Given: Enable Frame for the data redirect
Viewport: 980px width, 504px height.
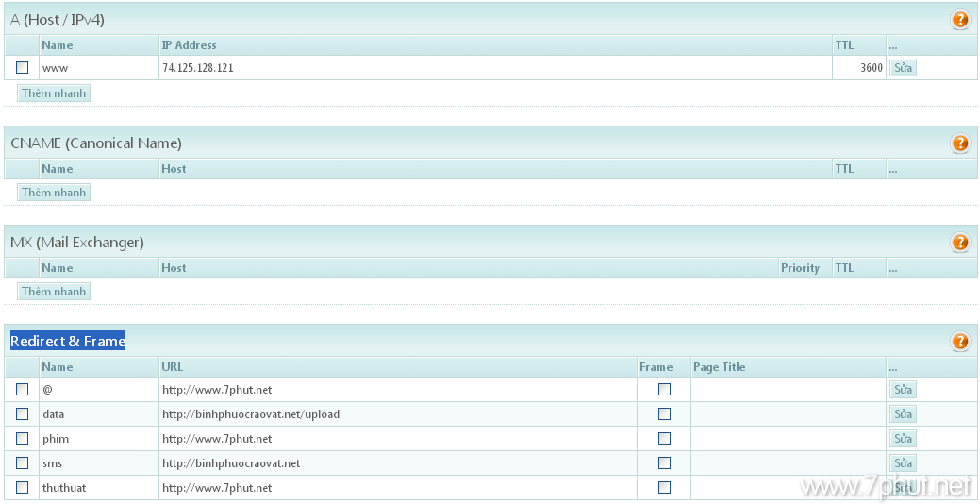Looking at the screenshot, I should [664, 414].
